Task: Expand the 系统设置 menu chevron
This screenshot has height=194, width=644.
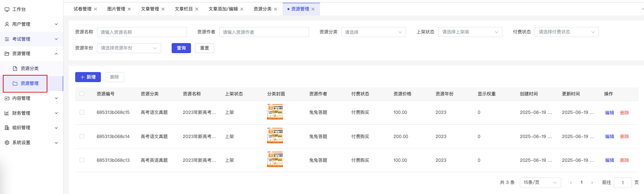Action: point(56,142)
